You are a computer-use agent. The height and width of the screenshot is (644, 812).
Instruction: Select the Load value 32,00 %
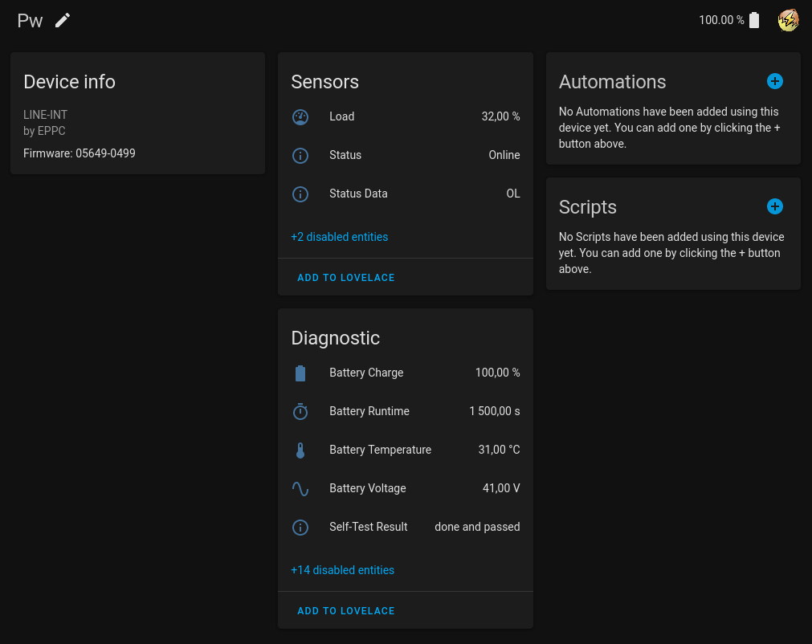click(500, 116)
